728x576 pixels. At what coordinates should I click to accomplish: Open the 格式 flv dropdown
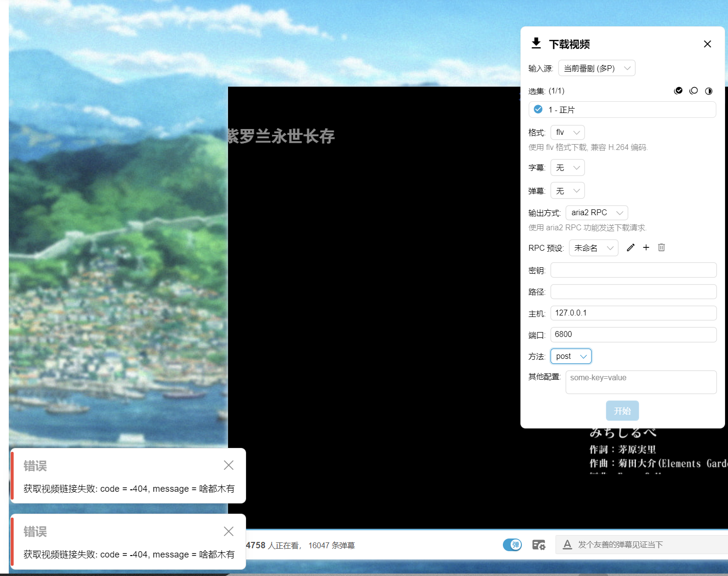(568, 132)
